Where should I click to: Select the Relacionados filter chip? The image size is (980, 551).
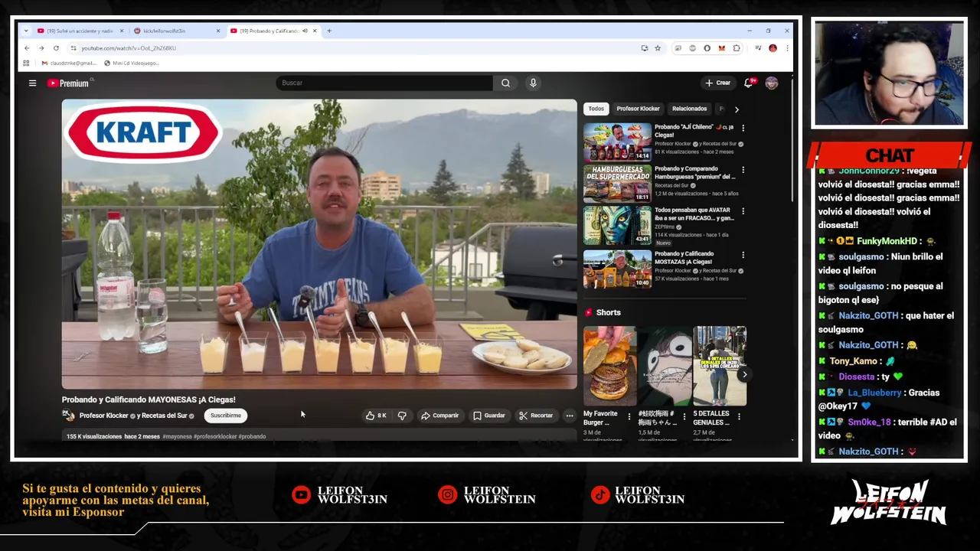pyautogui.click(x=689, y=109)
